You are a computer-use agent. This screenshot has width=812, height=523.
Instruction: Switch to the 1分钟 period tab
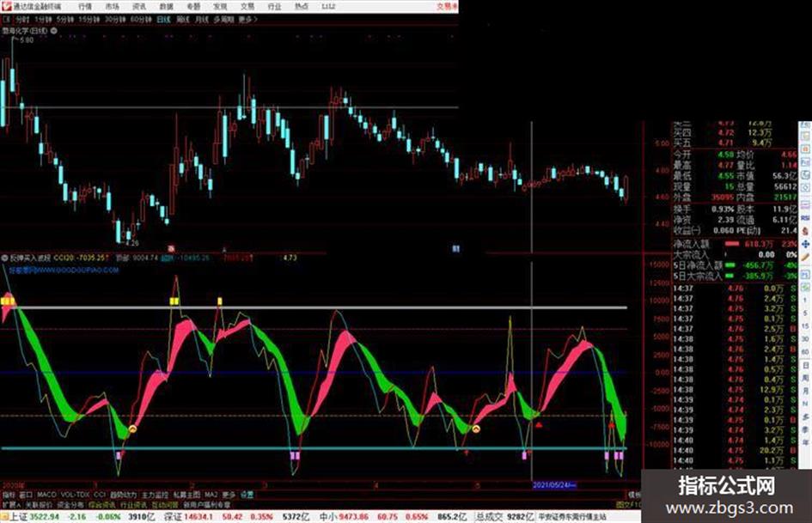(42, 20)
